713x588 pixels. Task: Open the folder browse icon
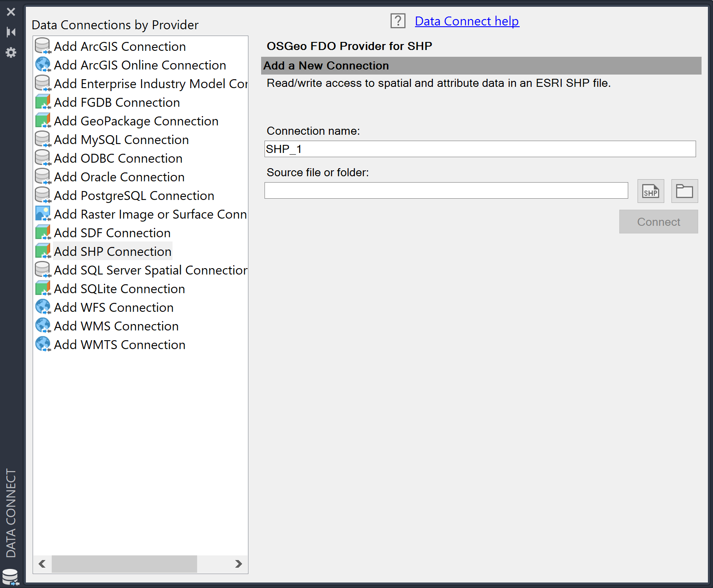click(x=684, y=191)
